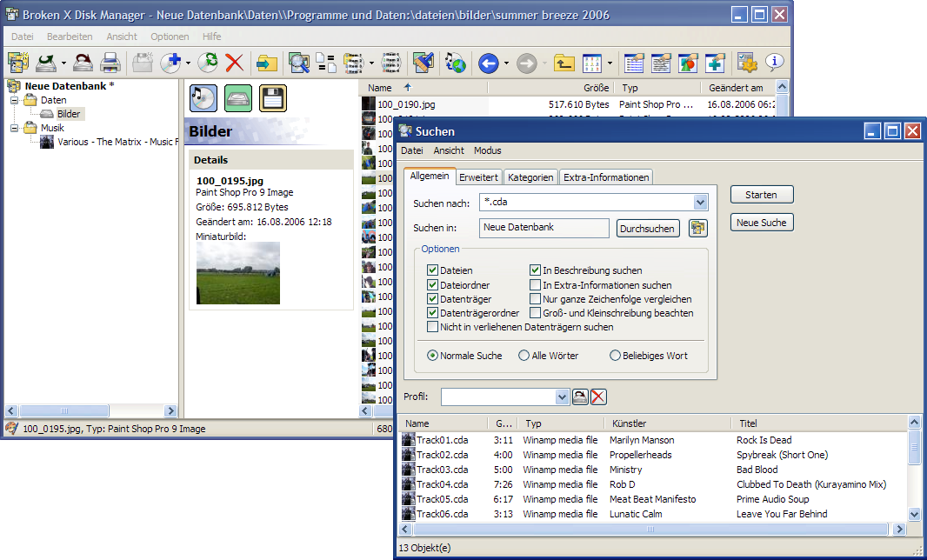Click the red X icon beside Profil

tap(598, 397)
